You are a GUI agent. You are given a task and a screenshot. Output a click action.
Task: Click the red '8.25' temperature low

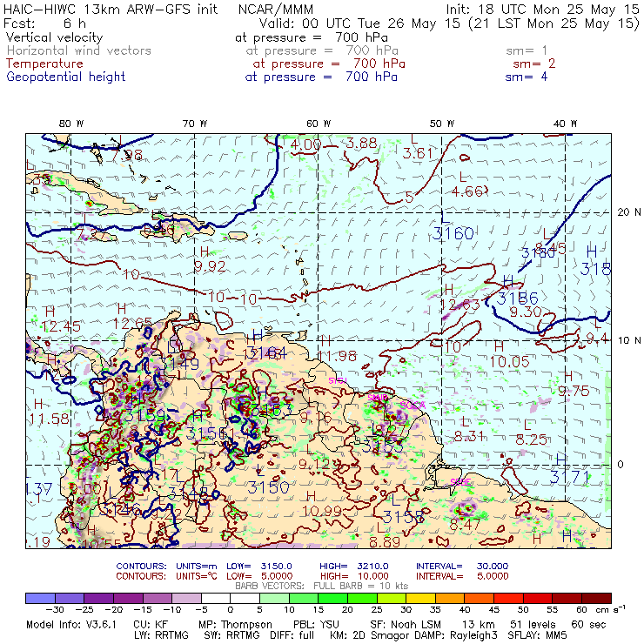pos(532,439)
